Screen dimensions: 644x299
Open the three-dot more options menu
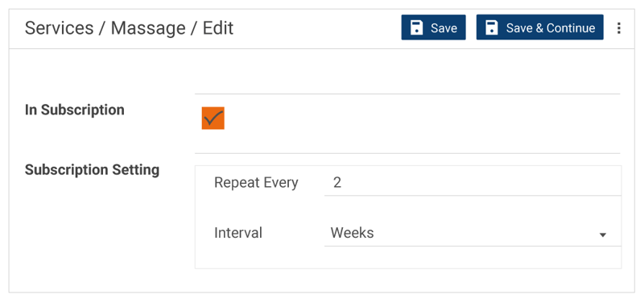[619, 28]
